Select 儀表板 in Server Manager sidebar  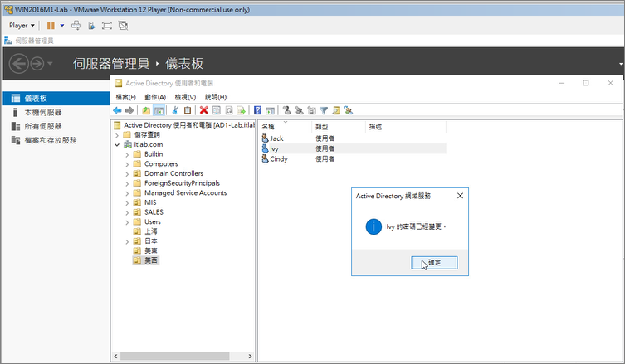pyautogui.click(x=56, y=99)
